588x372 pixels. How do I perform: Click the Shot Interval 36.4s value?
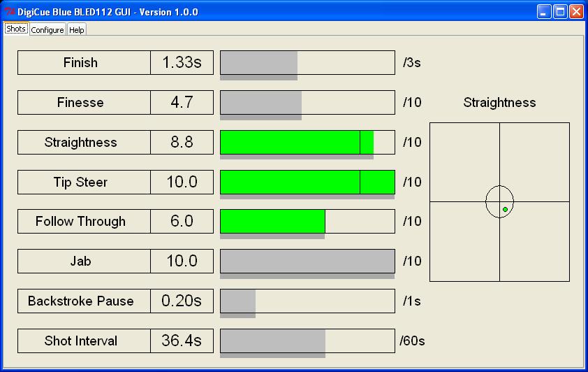[182, 341]
